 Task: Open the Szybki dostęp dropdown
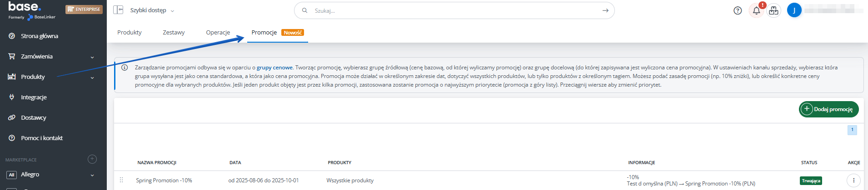(x=152, y=10)
